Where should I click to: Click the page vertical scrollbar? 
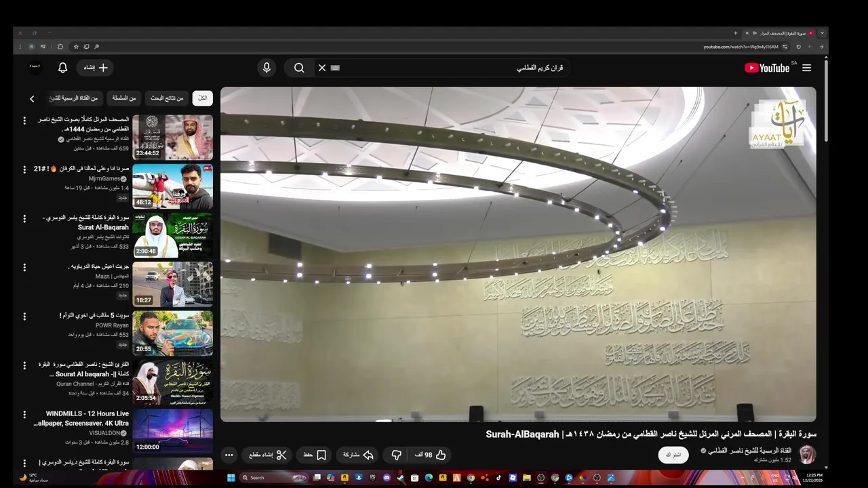(826, 102)
